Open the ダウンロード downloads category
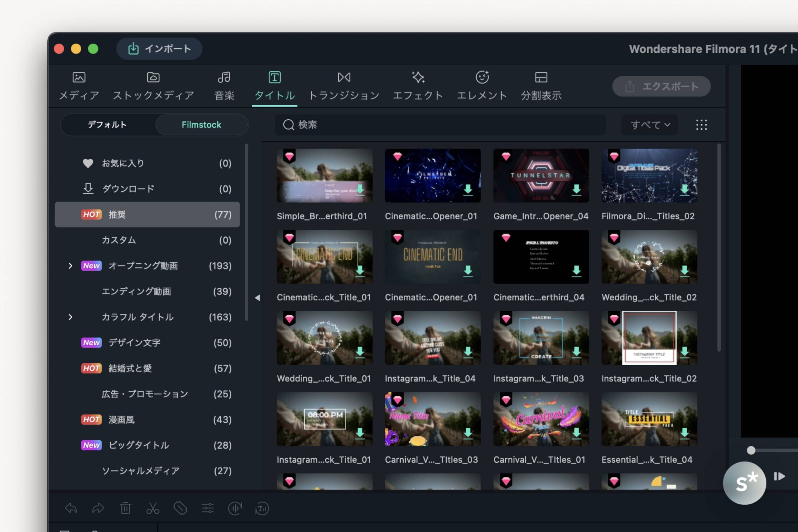The image size is (798, 532). [147, 189]
